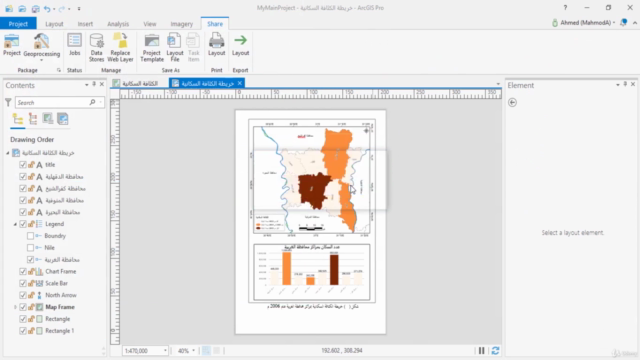Image resolution: width=640 pixels, height=360 pixels.
Task: Open the Jobs status button
Action: point(74,45)
